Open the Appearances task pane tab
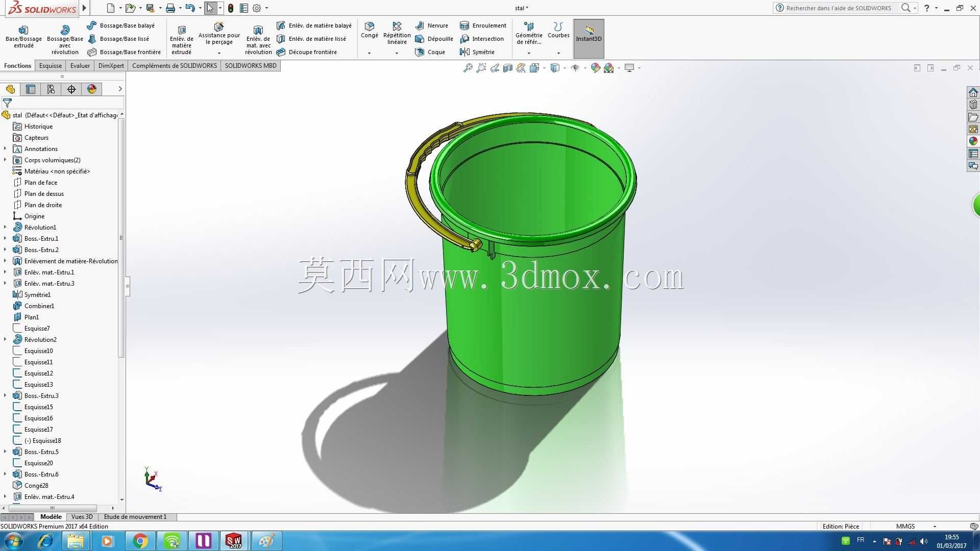Viewport: 980px width, 551px height. (973, 141)
